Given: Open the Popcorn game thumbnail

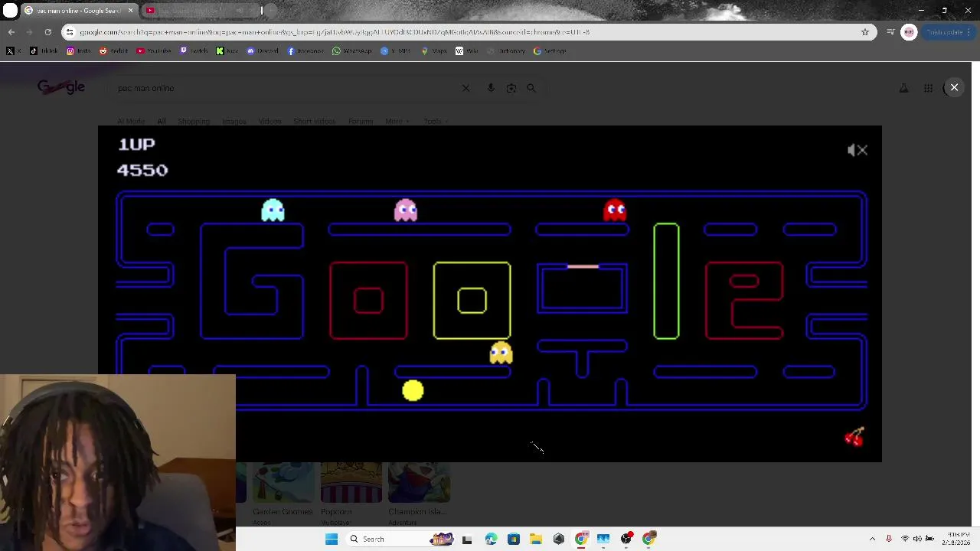Looking at the screenshot, I should pyautogui.click(x=351, y=484).
